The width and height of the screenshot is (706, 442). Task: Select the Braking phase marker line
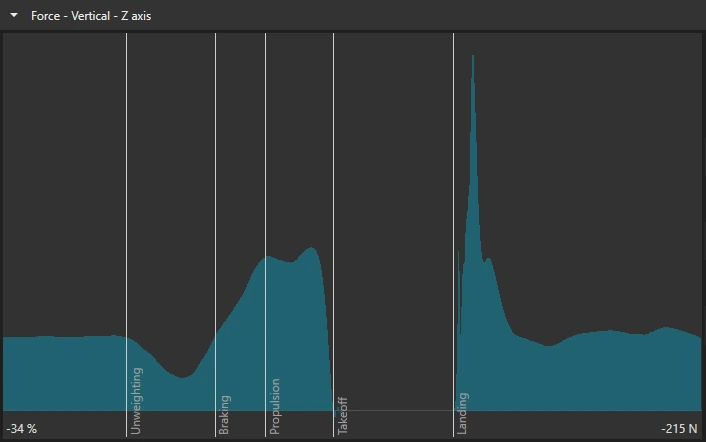pos(215,234)
